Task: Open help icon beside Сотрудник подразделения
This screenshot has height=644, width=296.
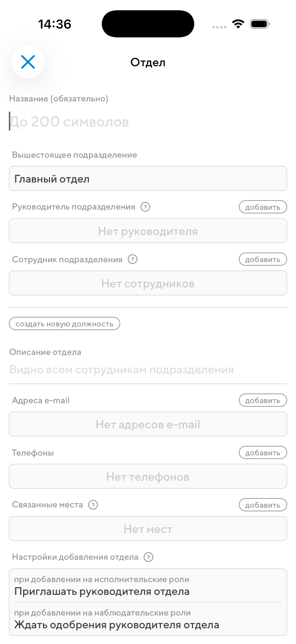Action: pyautogui.click(x=132, y=259)
